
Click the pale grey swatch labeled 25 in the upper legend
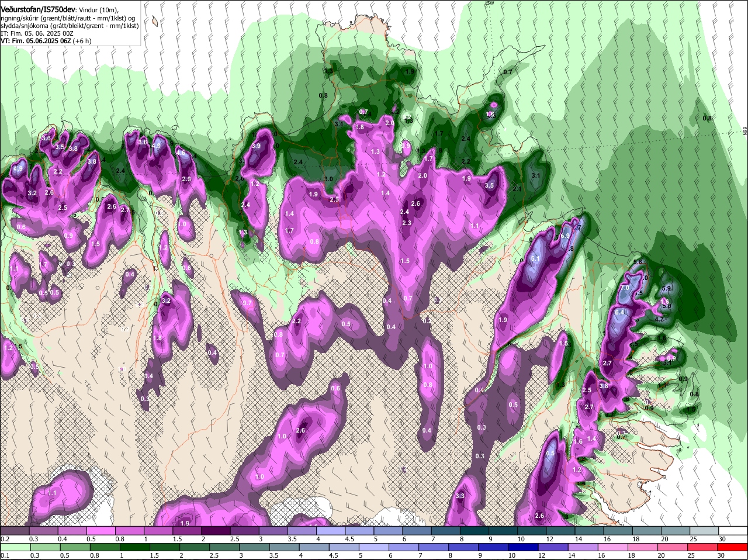click(704, 531)
